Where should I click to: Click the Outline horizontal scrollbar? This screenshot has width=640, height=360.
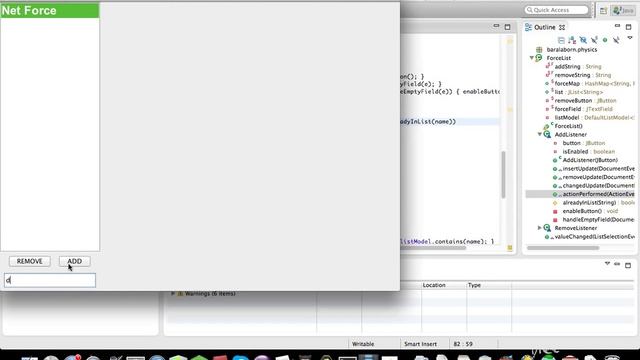pos(563,248)
